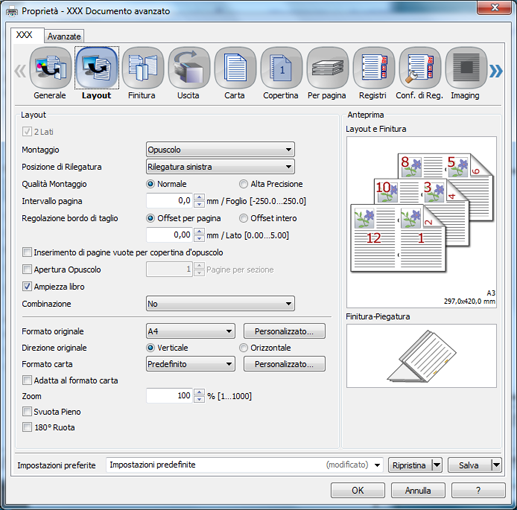Image resolution: width=517 pixels, height=510 pixels.
Task: Open the Generale settings icon
Action: tap(50, 68)
